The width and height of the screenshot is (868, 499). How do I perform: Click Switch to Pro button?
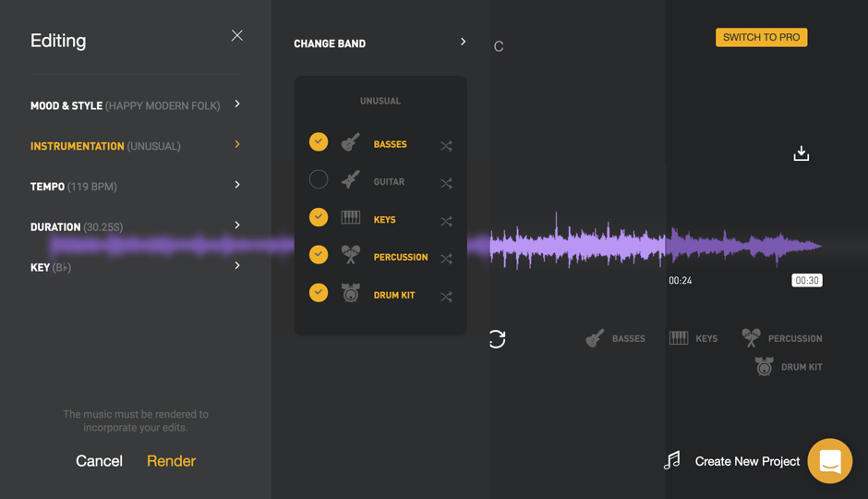pos(761,37)
